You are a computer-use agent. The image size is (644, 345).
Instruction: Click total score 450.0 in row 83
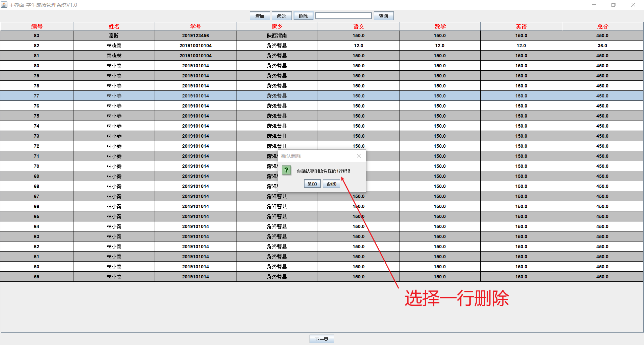point(602,36)
